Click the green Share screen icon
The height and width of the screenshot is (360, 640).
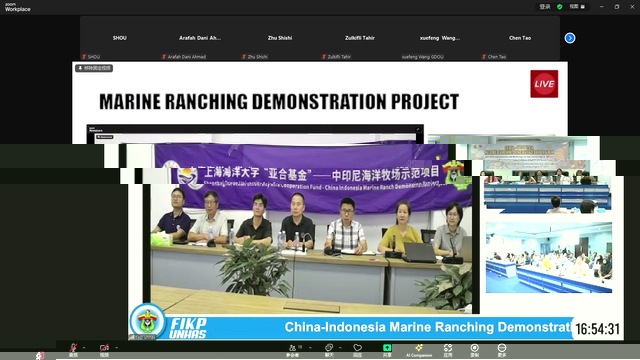pos(387,349)
